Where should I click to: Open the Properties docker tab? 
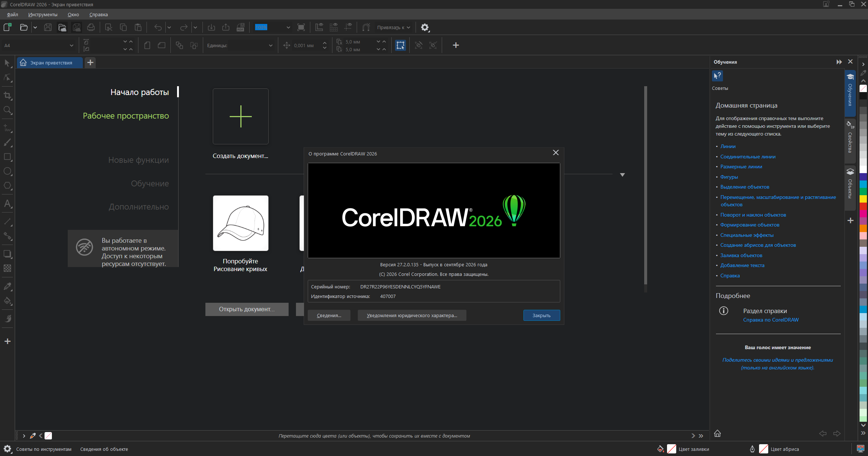850,140
